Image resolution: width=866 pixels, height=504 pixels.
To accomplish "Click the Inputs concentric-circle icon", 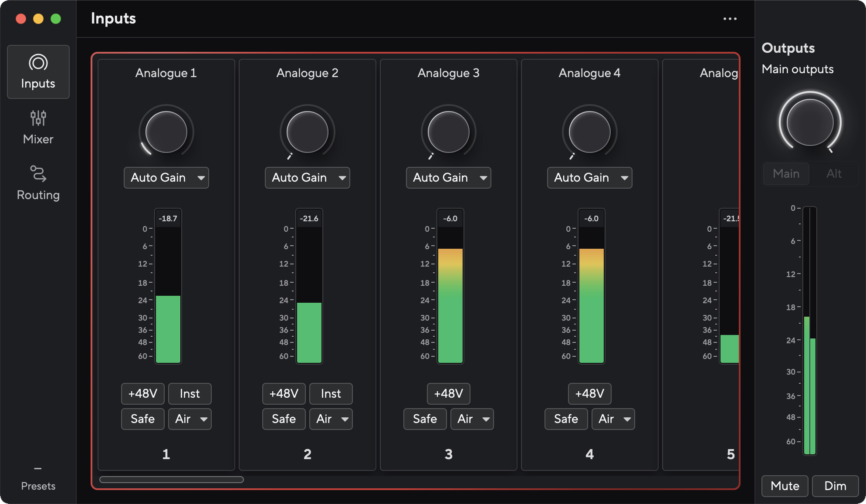I will click(x=38, y=63).
